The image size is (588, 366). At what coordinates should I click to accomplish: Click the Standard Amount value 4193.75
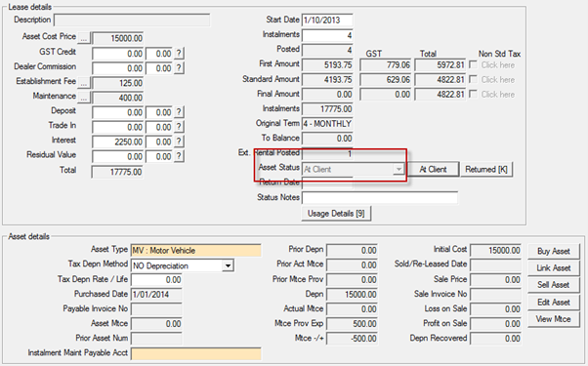pos(327,79)
